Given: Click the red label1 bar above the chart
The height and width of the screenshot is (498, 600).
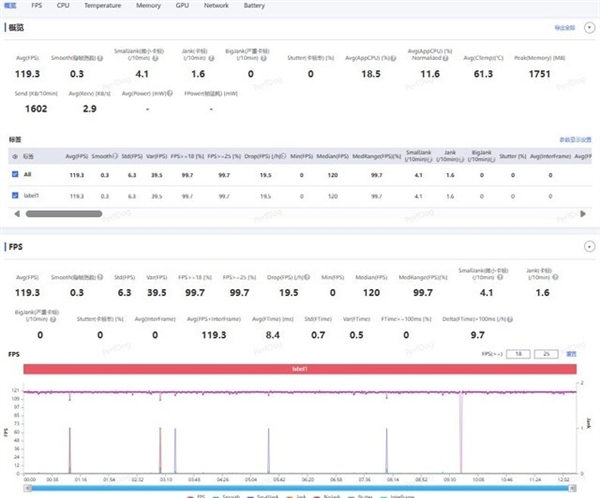Looking at the screenshot, I should click(x=299, y=369).
